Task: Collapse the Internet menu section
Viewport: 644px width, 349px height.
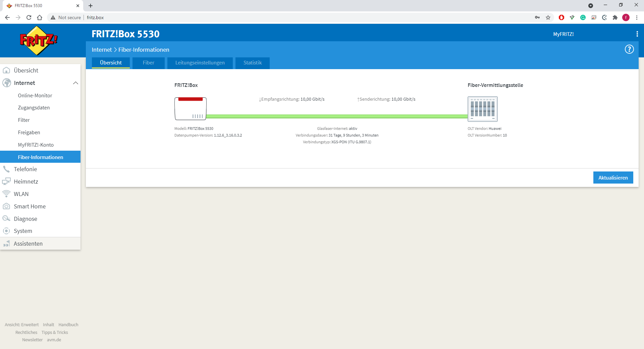Action: [x=75, y=83]
